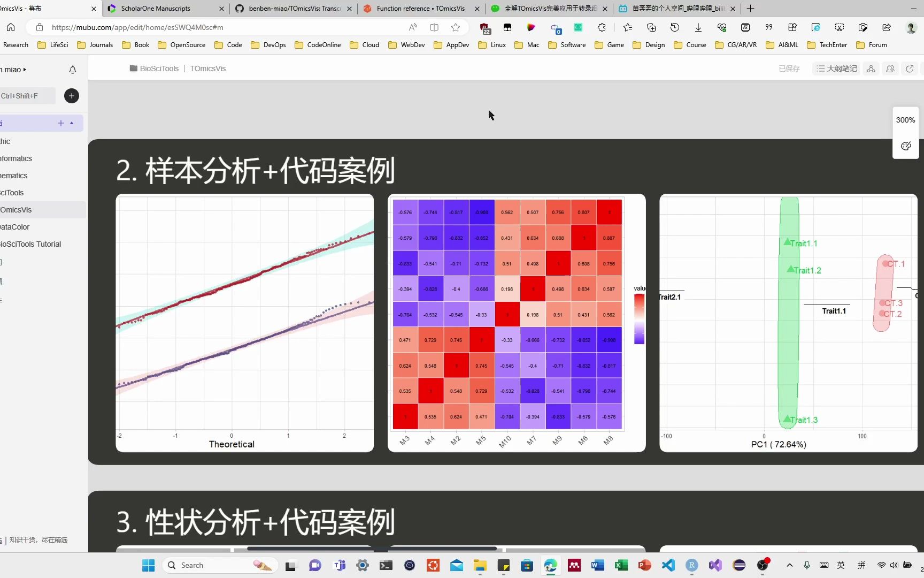Click the notification bell icon

(x=73, y=70)
